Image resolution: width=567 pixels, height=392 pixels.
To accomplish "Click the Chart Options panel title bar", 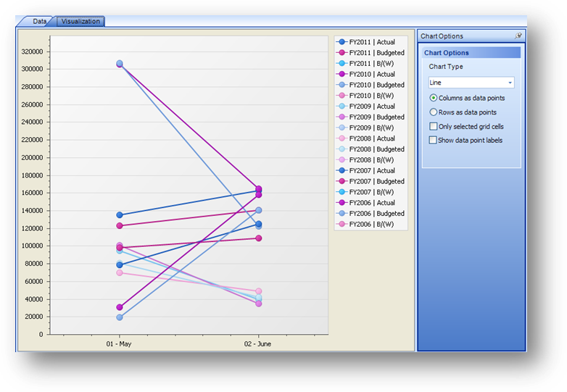I will click(471, 36).
